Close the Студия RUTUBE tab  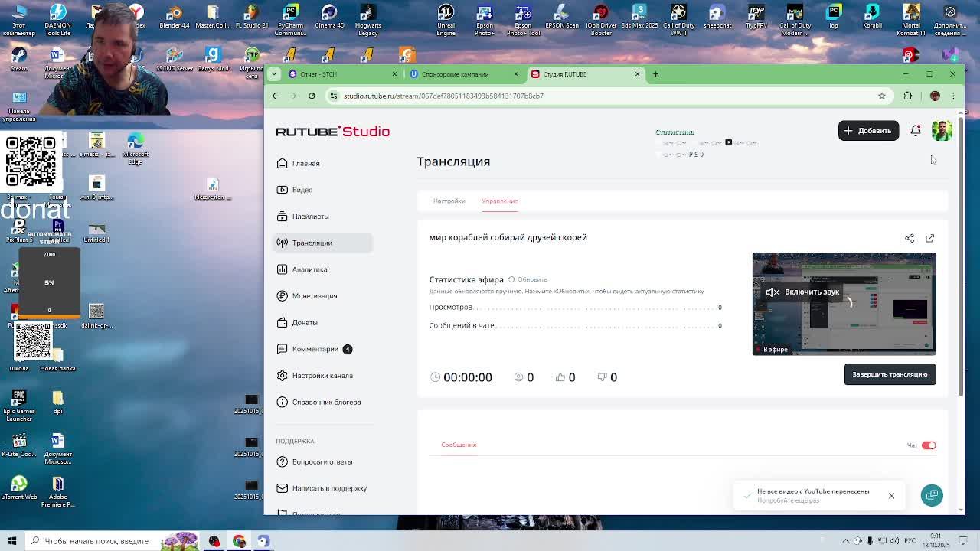(637, 74)
